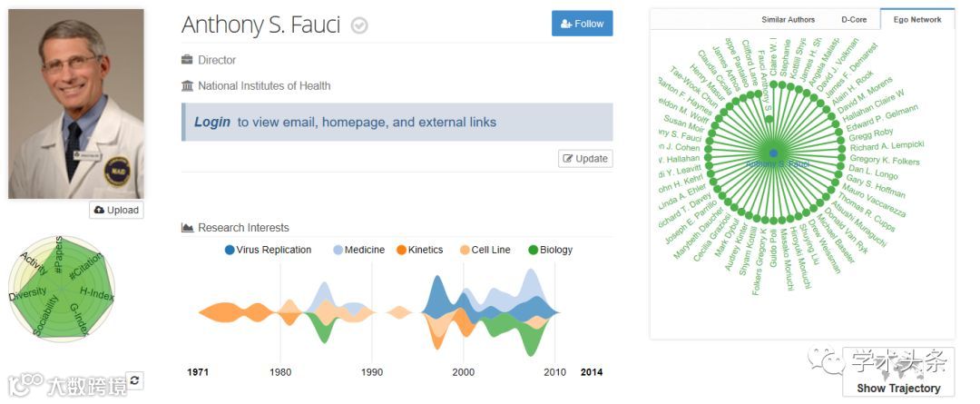Click the institution icon beside National Institutes of Health

point(188,86)
